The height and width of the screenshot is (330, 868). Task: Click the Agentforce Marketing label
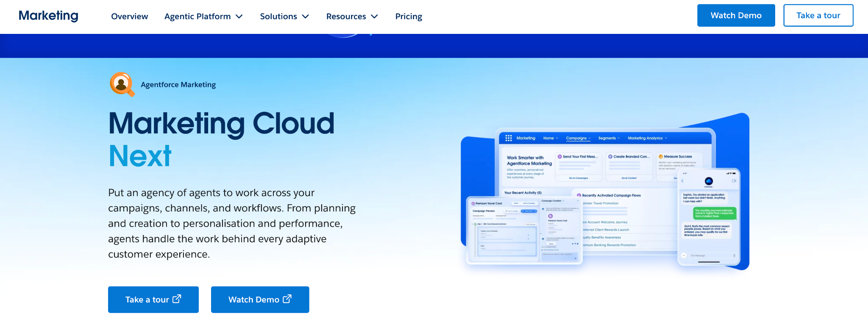178,85
